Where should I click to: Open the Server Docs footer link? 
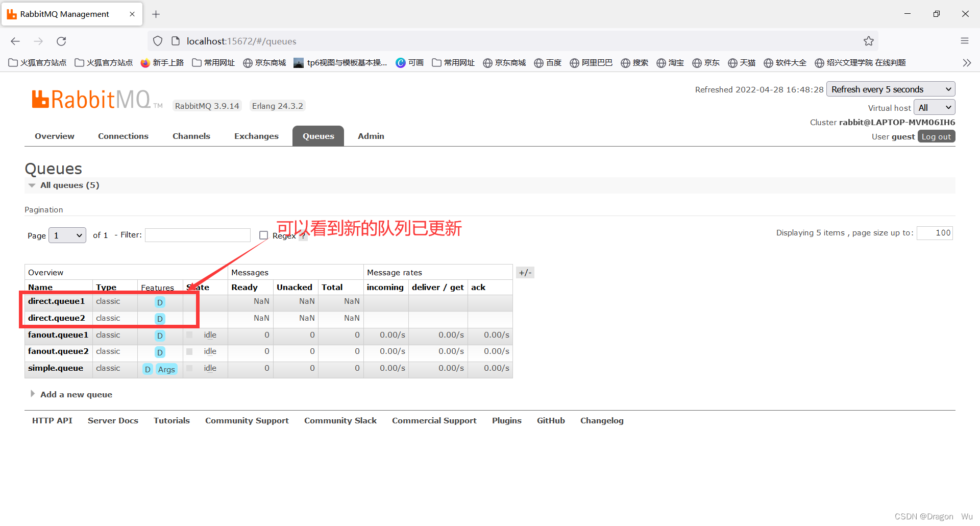(x=113, y=420)
